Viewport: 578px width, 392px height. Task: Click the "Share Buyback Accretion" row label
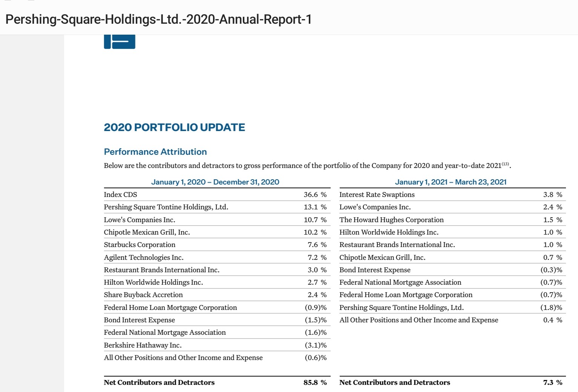tap(143, 295)
